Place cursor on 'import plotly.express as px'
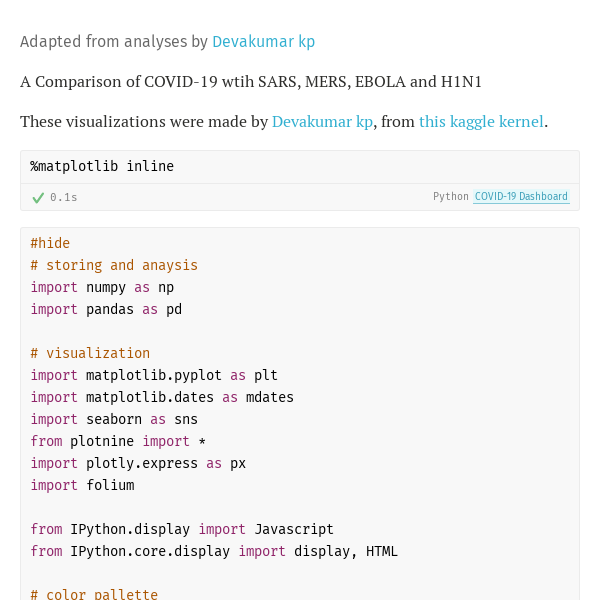The width and height of the screenshot is (600, 600). coord(138,463)
